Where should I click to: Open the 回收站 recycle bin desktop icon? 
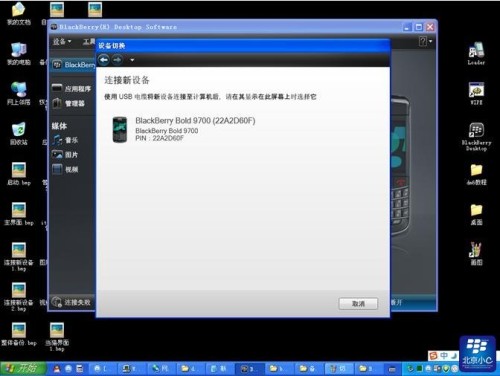(19, 134)
